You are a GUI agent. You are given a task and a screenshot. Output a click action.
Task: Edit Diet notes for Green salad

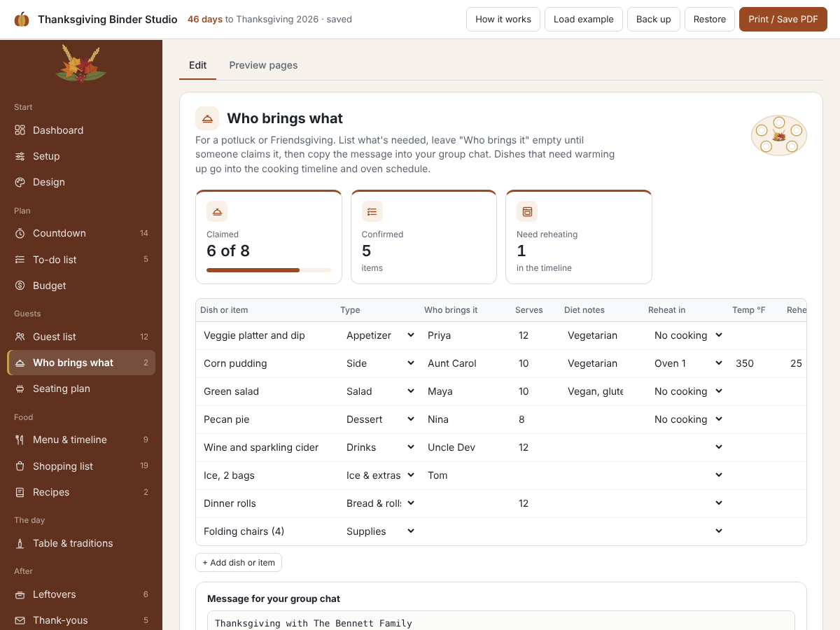(603, 391)
